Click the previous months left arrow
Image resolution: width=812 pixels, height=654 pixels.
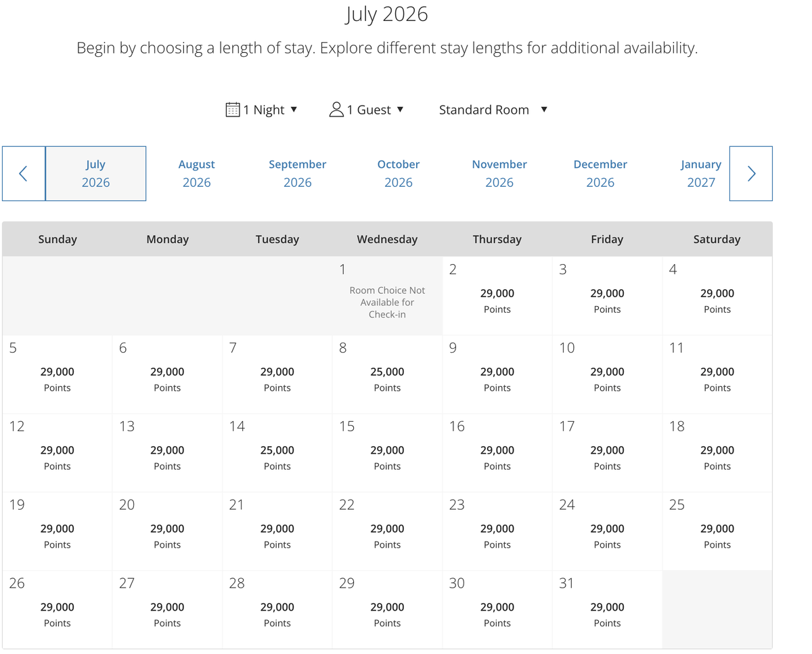[24, 174]
